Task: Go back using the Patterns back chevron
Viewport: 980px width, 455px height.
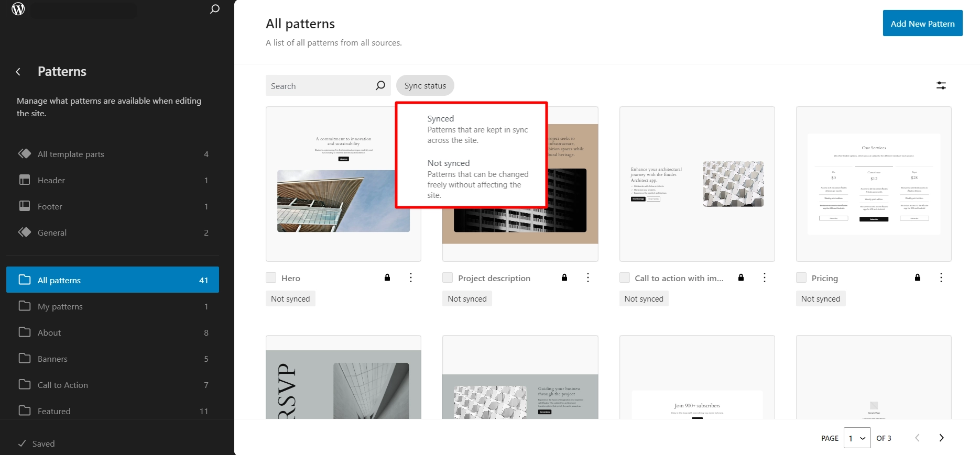Action: coord(18,72)
